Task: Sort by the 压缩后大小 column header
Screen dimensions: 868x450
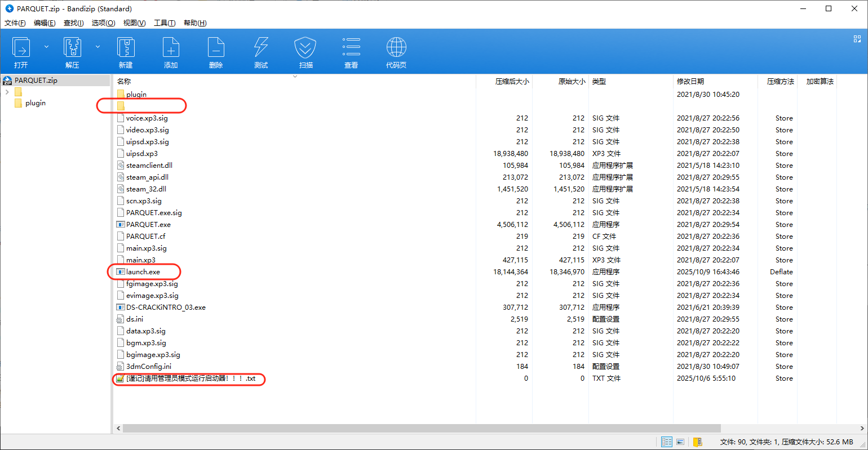Action: tap(512, 82)
